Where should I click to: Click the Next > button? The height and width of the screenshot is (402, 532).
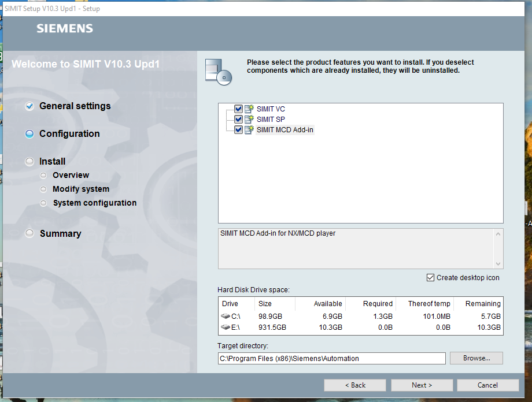pyautogui.click(x=422, y=385)
